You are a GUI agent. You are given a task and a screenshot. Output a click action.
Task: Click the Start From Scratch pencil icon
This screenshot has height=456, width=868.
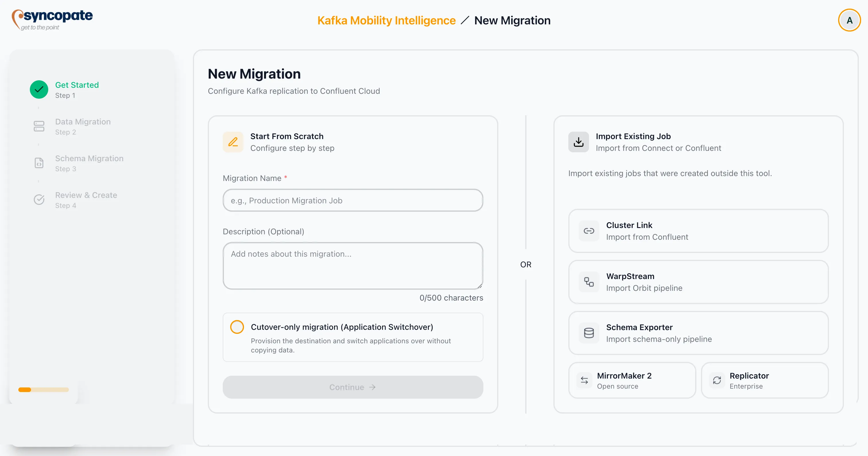point(233,142)
